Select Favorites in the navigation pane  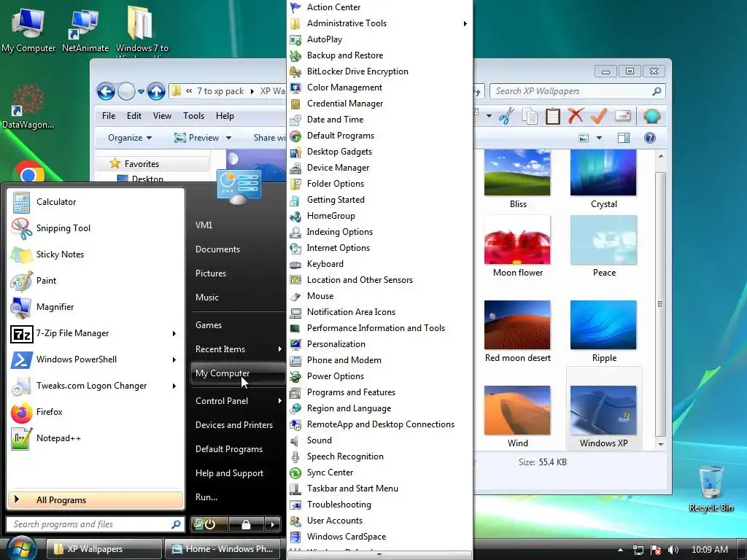152,163
